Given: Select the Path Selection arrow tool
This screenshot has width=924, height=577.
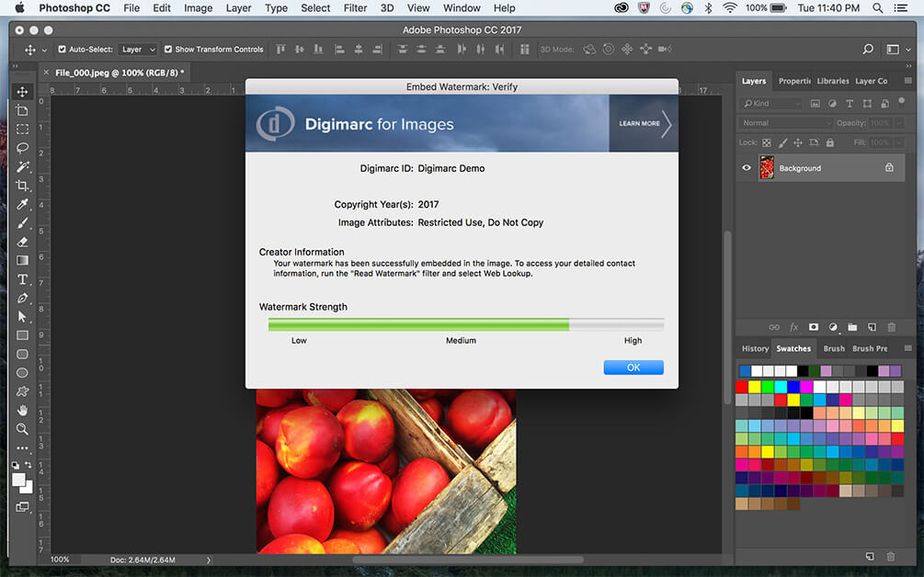Looking at the screenshot, I should [22, 317].
